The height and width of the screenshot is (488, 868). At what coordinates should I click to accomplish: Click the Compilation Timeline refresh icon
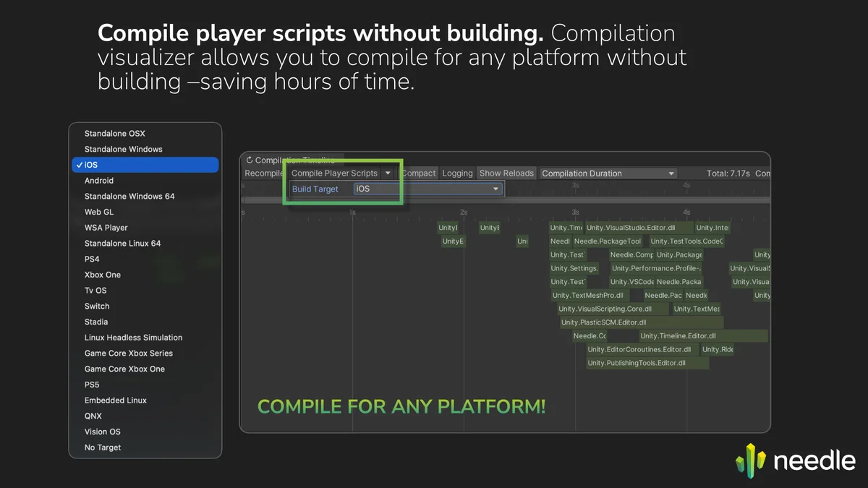click(x=250, y=160)
